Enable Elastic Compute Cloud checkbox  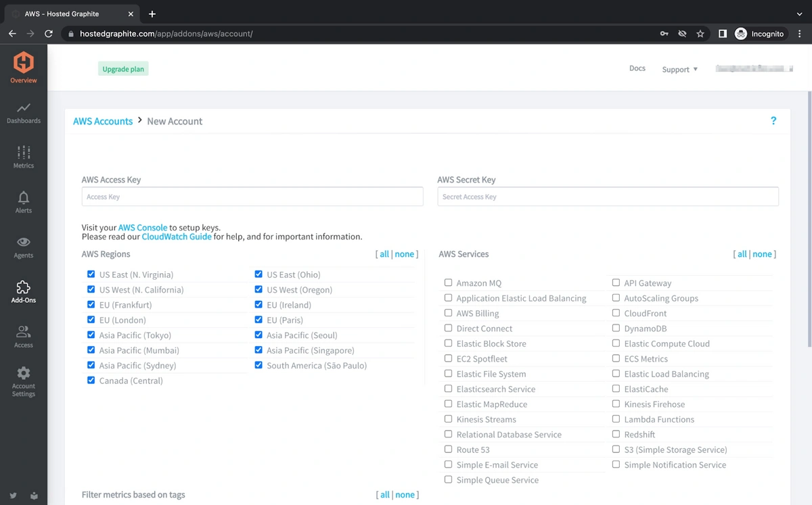click(616, 343)
